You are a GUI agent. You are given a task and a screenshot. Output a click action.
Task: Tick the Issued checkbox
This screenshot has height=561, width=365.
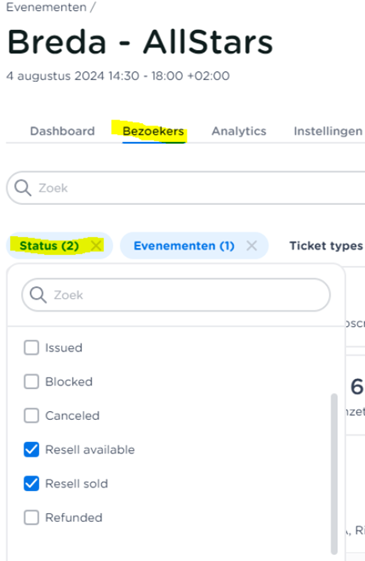[x=31, y=347]
